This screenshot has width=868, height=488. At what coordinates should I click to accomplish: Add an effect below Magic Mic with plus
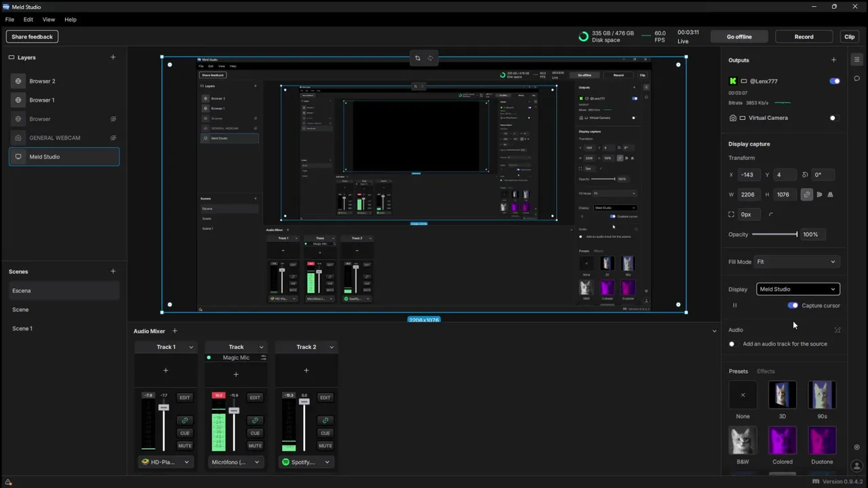coord(236,374)
